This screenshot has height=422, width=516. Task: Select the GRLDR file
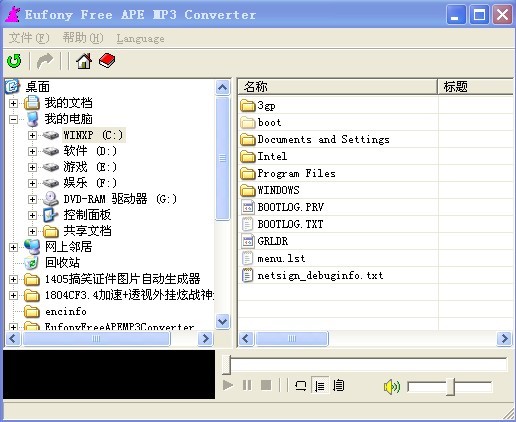[273, 241]
